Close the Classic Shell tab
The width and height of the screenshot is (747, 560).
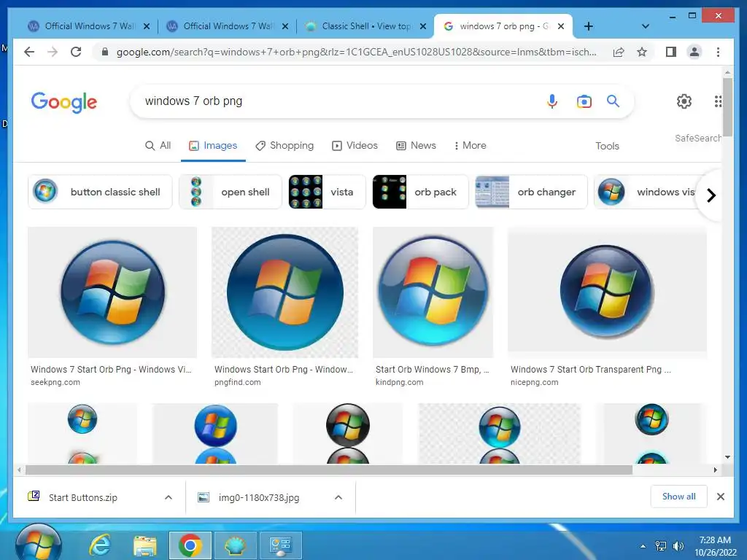coord(422,26)
